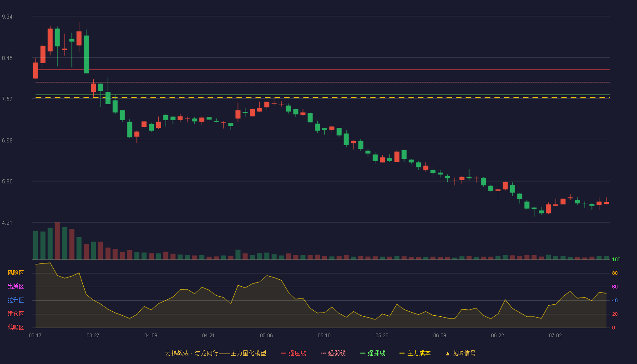
Task: Click the 05-28 date label
Action: (382, 335)
